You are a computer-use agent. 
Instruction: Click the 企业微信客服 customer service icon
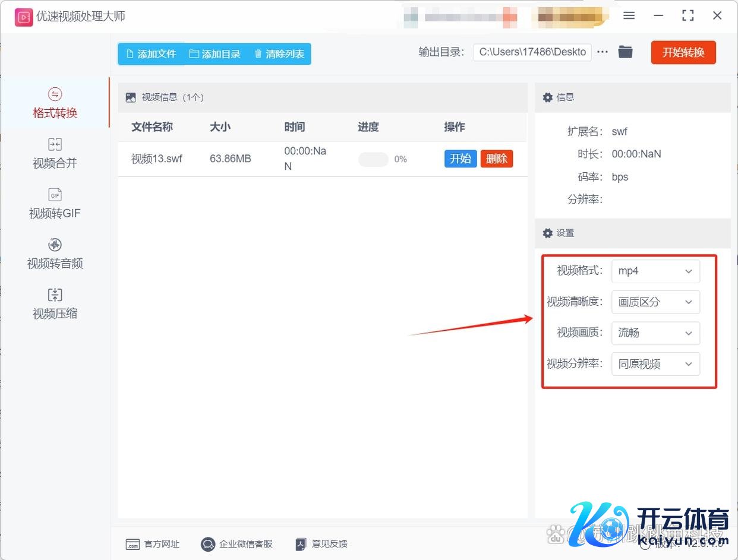(x=208, y=544)
